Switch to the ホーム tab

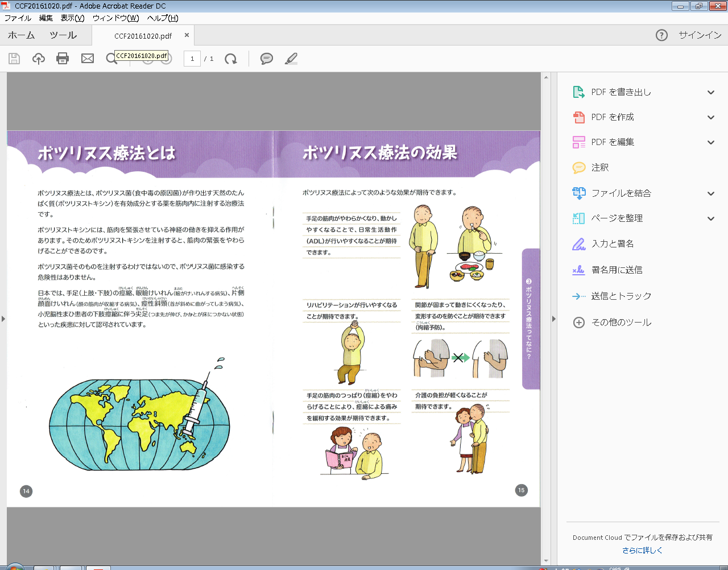point(22,35)
